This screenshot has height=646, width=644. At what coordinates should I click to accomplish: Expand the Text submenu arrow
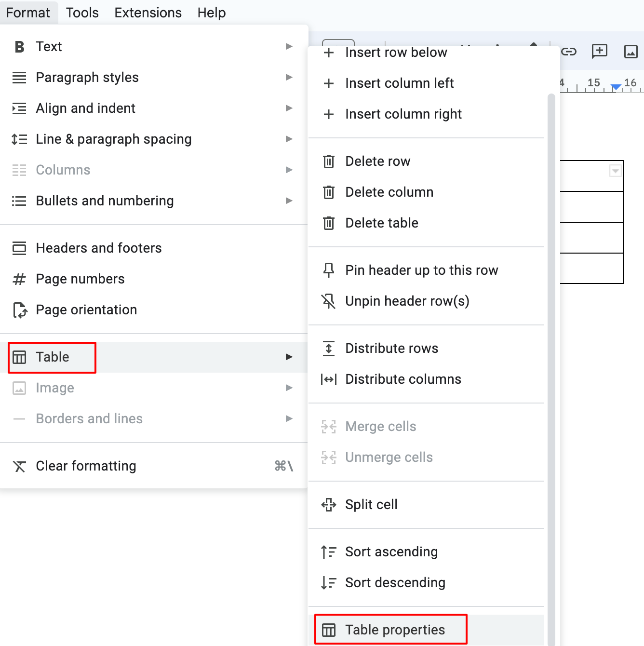(x=289, y=46)
